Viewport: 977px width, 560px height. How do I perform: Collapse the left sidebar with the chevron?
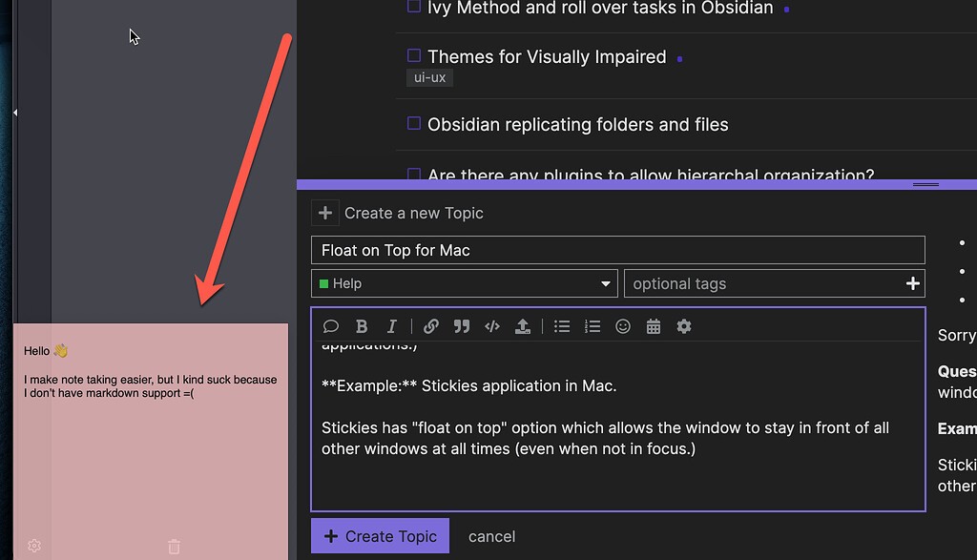click(15, 112)
